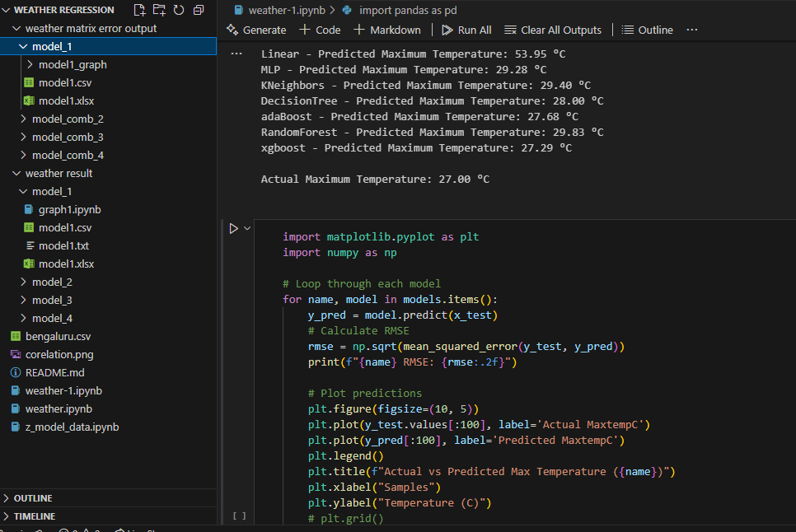The height and width of the screenshot is (532, 796).
Task: Add a new Code cell
Action: [x=320, y=30]
